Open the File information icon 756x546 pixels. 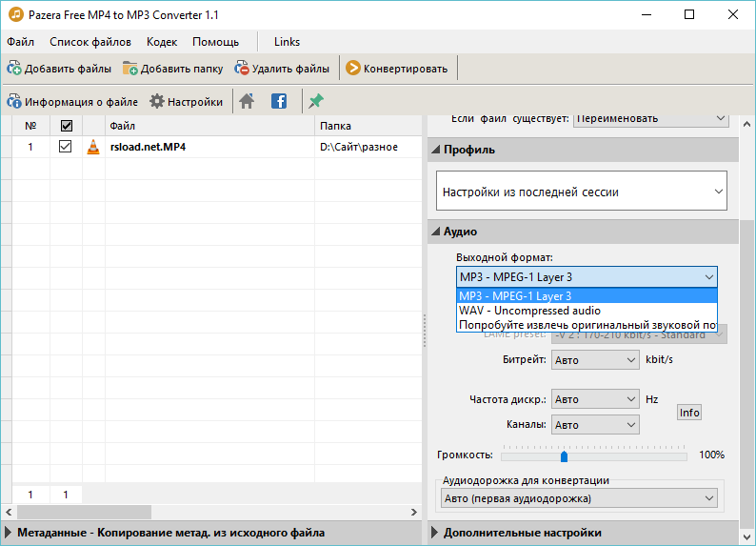pyautogui.click(x=14, y=101)
